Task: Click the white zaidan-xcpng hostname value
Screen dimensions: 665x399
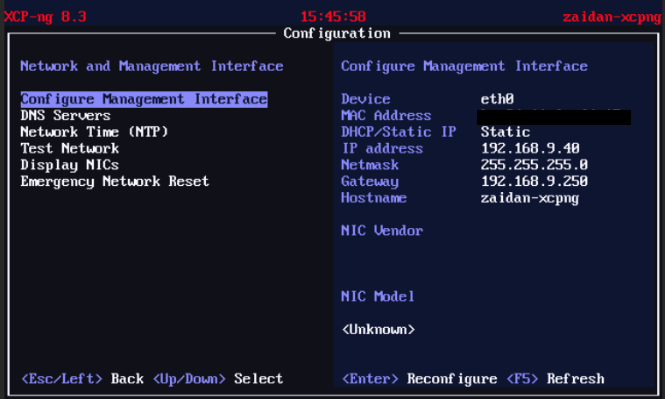Action: click(x=530, y=198)
